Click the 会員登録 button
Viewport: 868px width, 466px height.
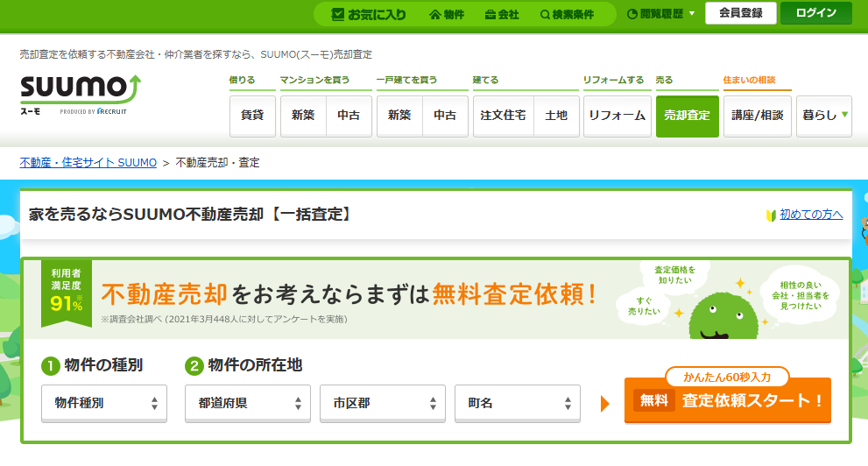click(x=740, y=13)
